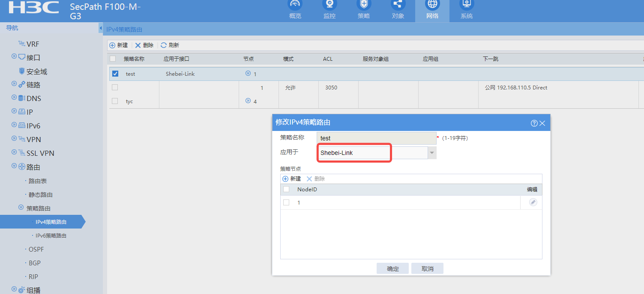The width and height of the screenshot is (644, 294).
Task: Close the 修改IPv4策略路由 dialog
Action: click(542, 123)
